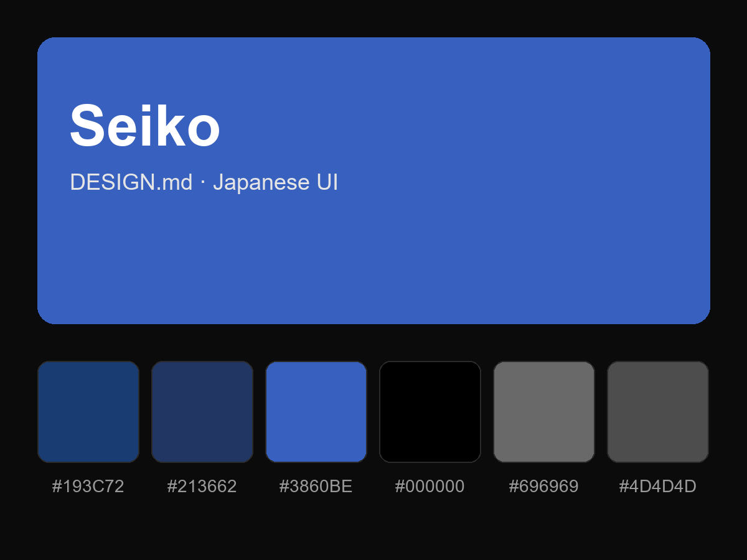Pick the #696969 gray swatch
This screenshot has width=747, height=560.
(x=544, y=412)
